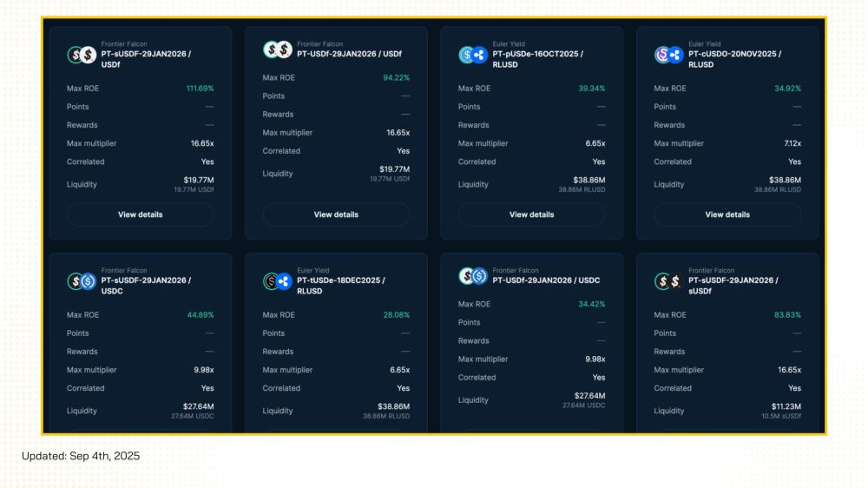The width and height of the screenshot is (868, 488).
Task: Click the 111.69% Max ROE value
Action: click(x=200, y=89)
